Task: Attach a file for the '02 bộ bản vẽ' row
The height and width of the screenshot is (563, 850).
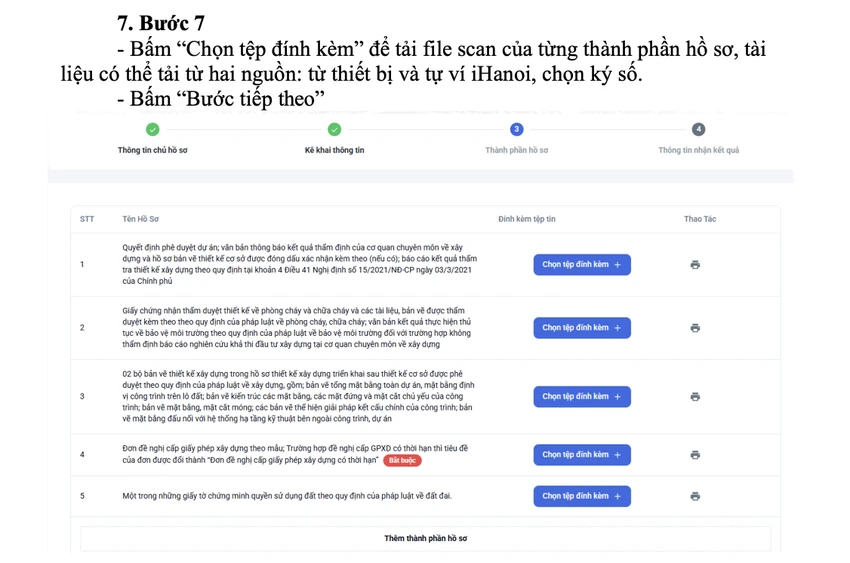Action: (x=582, y=397)
